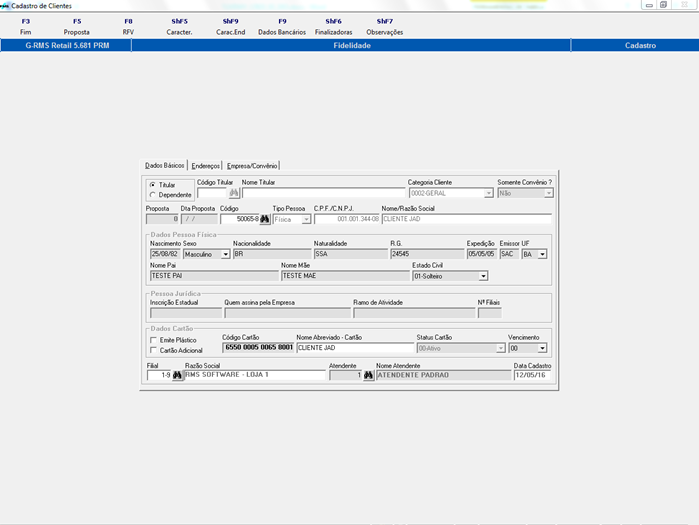Click the binoculars lookup beside Filial field
Screen dimensions: 699x525
(177, 375)
